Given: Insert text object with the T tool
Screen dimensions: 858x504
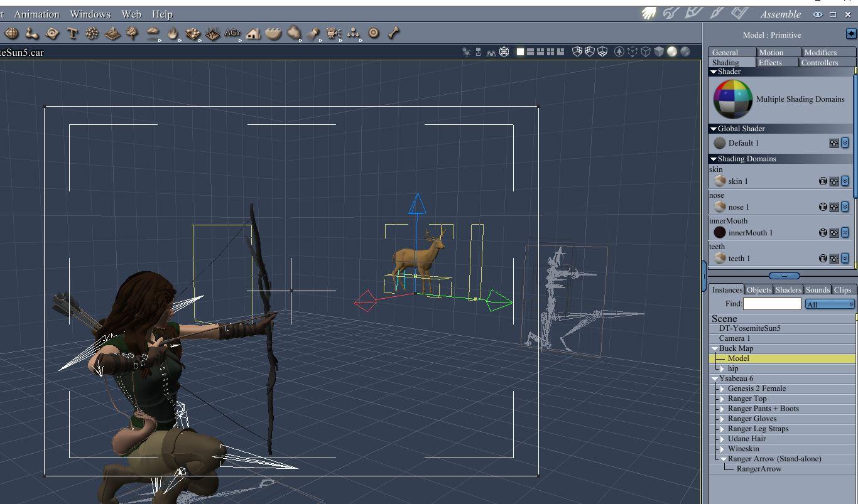Looking at the screenshot, I should [72, 33].
